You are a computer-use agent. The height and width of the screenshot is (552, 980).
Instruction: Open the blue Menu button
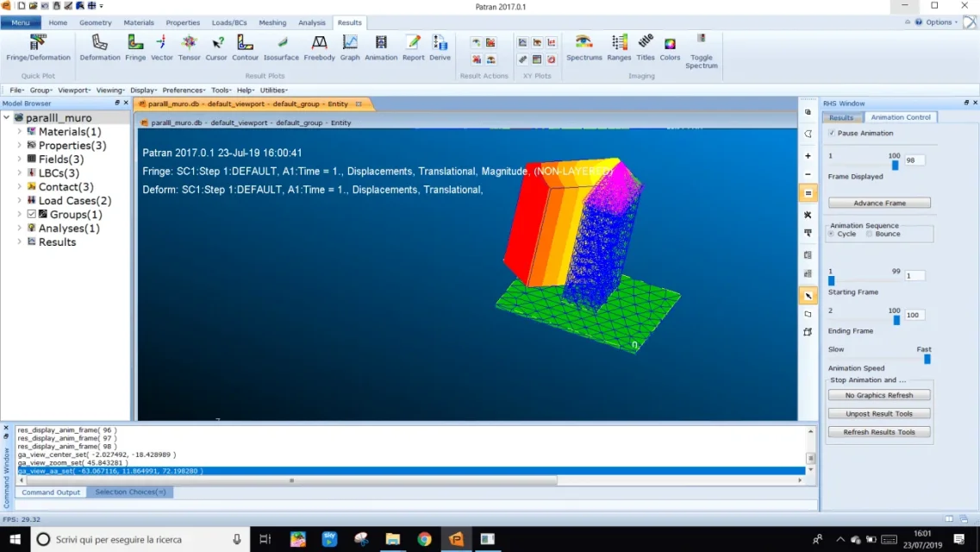[x=21, y=22]
